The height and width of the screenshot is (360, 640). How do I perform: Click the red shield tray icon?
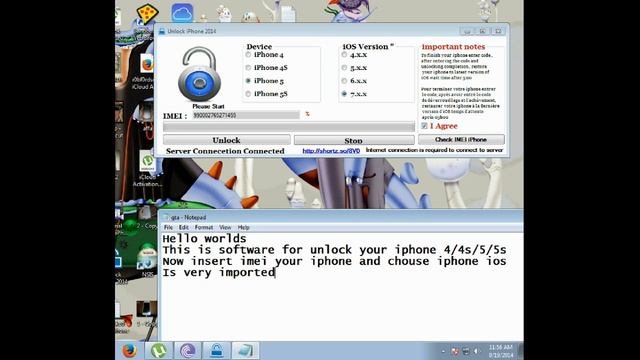(x=455, y=351)
